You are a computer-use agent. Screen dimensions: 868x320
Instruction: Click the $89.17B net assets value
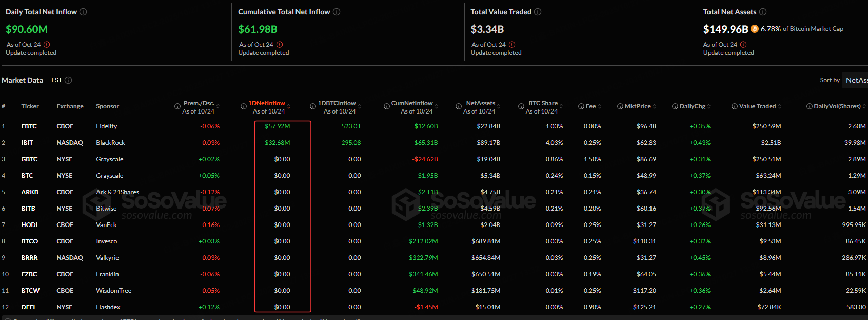[488, 143]
